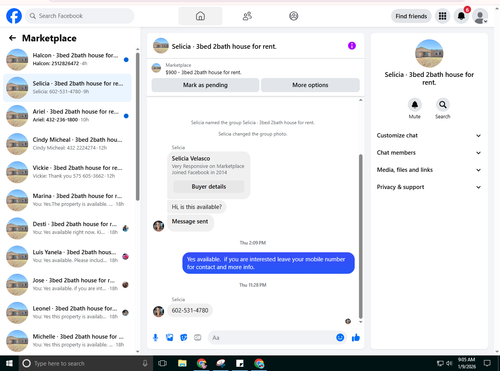Expand Chat members section

[429, 153]
